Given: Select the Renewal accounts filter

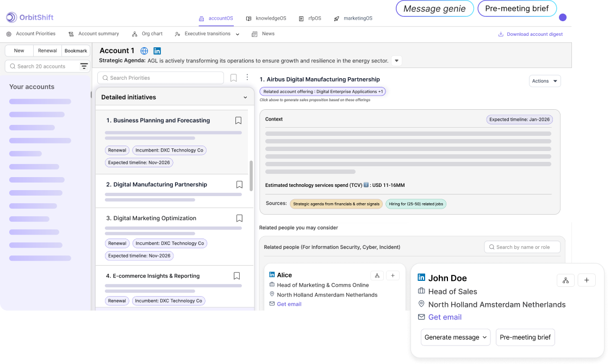Looking at the screenshot, I should 47,51.
